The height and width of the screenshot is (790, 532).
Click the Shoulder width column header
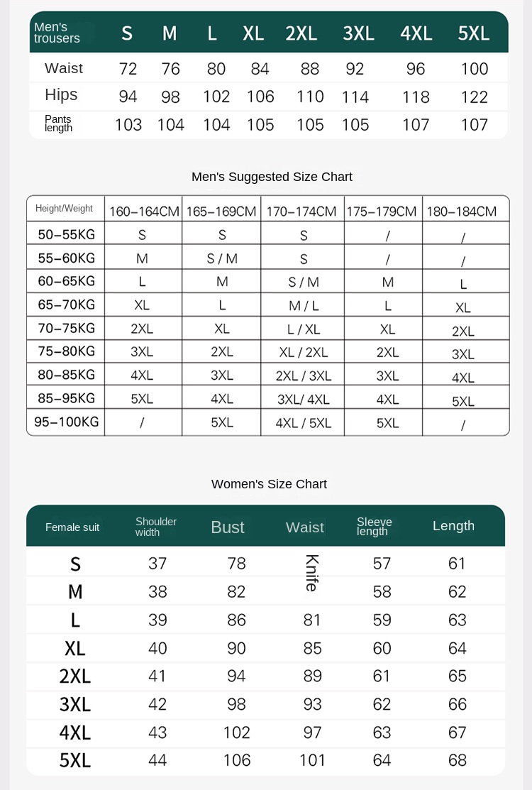(x=155, y=527)
